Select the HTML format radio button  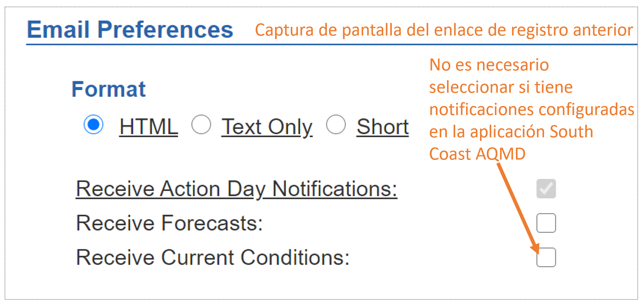point(93,124)
